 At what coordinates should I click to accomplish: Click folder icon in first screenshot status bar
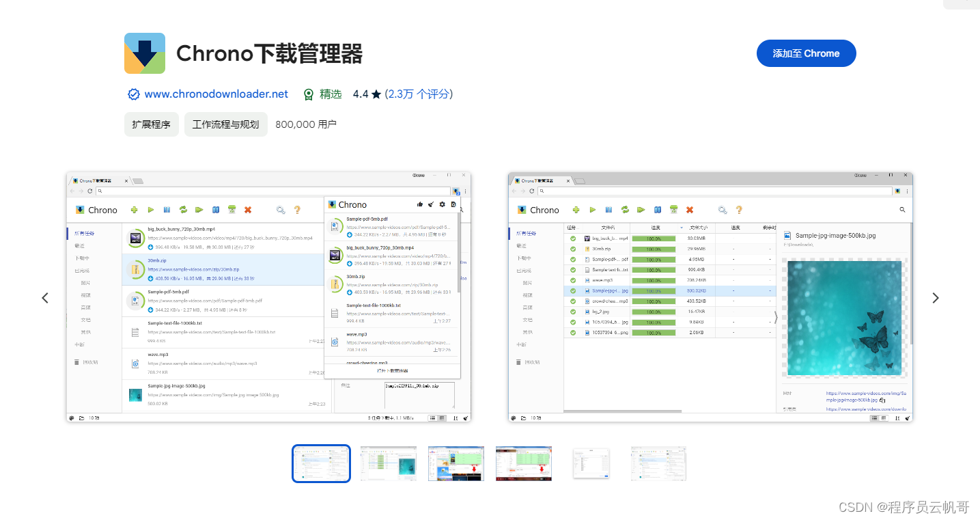tap(81, 418)
